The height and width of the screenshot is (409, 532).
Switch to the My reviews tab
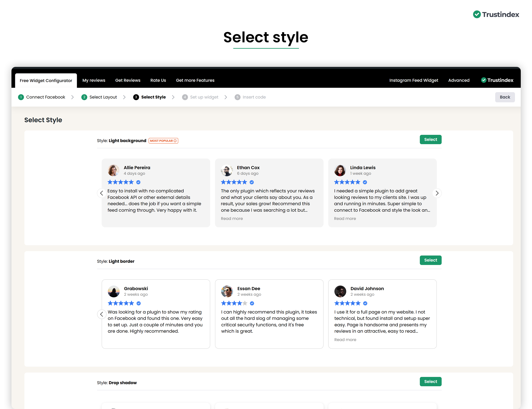pos(94,80)
